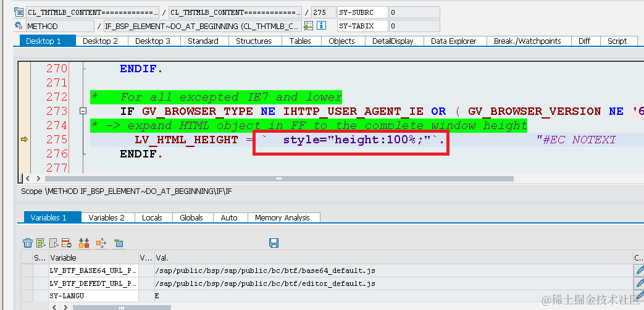Open the Standard tab

click(x=203, y=41)
